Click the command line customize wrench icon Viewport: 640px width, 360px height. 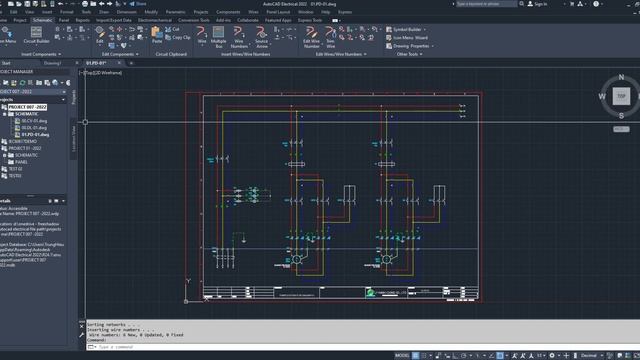pos(81,335)
